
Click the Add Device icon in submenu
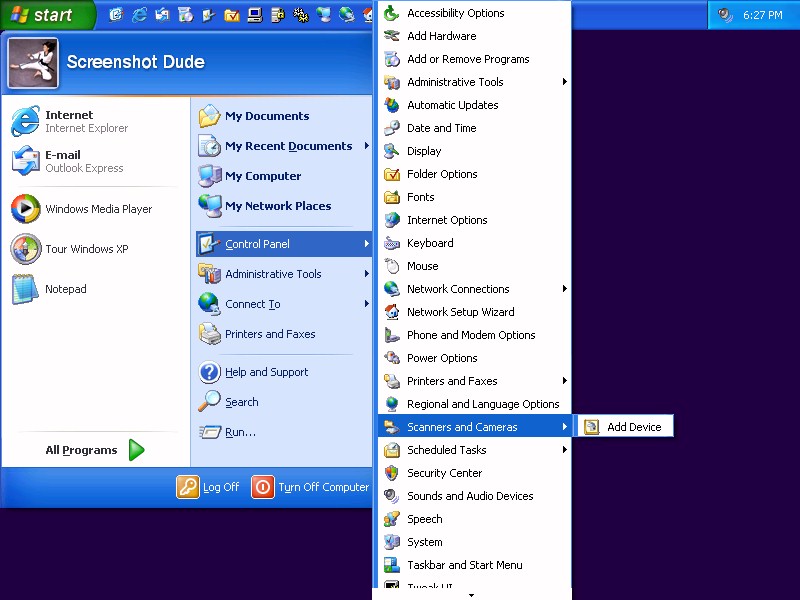click(592, 427)
